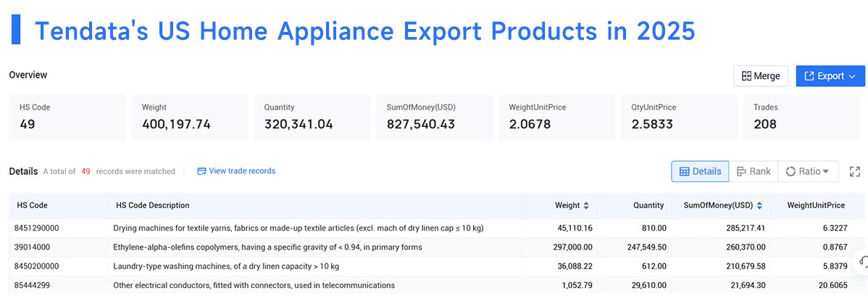Click the money value 21,694.30
This screenshot has height=304, width=868.
click(748, 285)
